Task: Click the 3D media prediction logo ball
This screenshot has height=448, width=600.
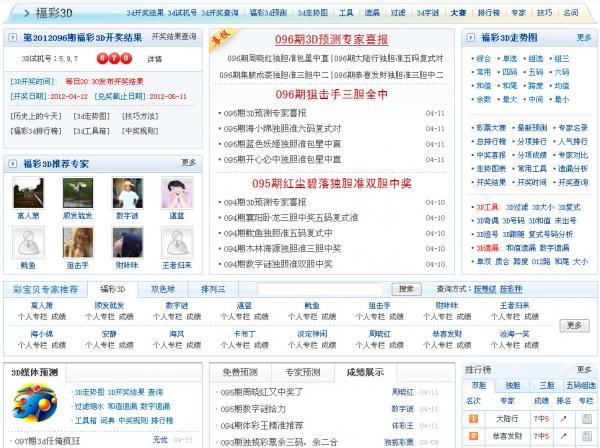Action: [x=35, y=404]
